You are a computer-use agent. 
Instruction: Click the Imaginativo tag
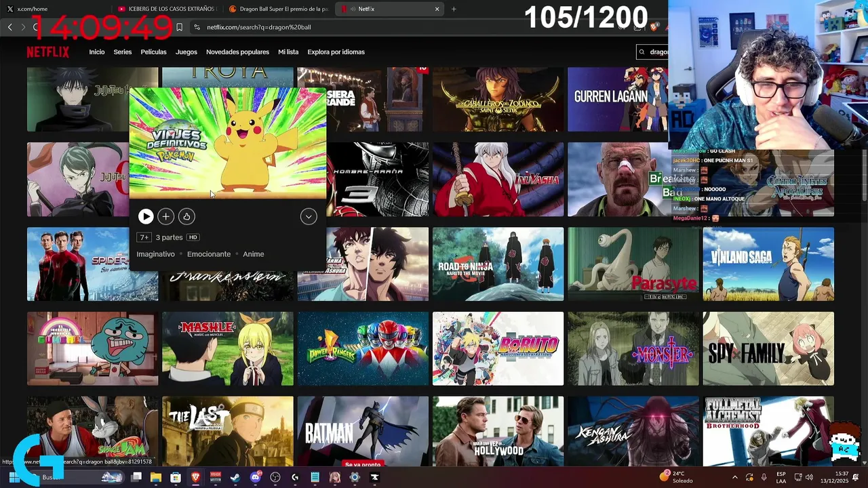(x=155, y=254)
